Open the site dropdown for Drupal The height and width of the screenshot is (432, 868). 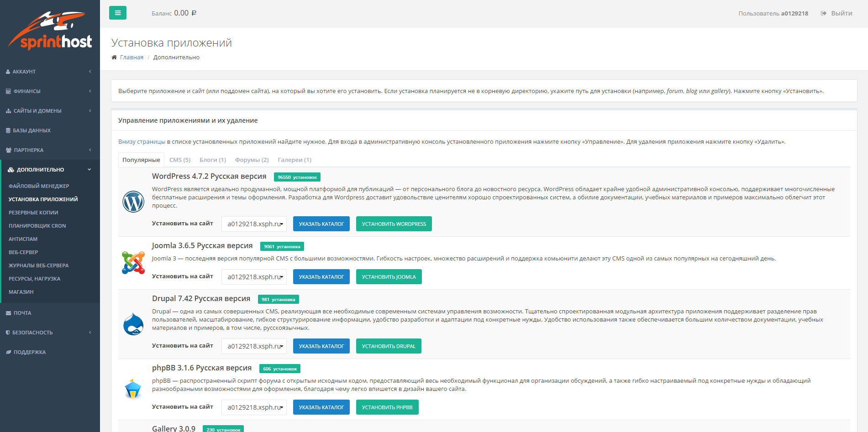pos(254,346)
